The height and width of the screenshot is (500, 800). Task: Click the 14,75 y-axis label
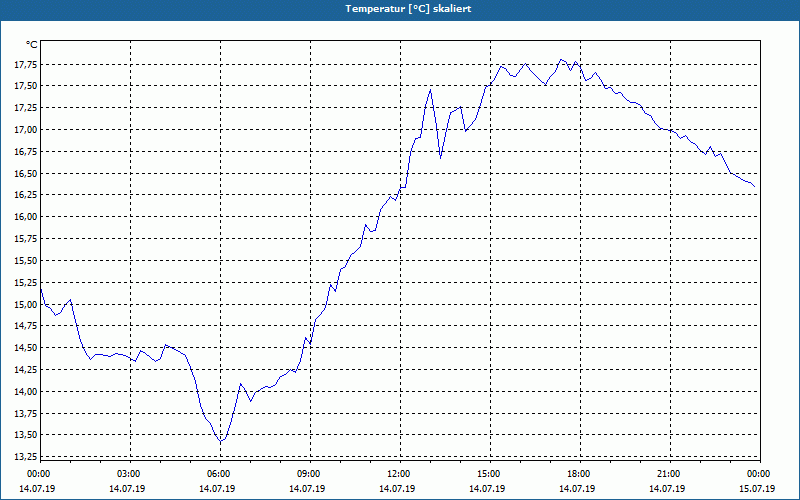(25, 326)
